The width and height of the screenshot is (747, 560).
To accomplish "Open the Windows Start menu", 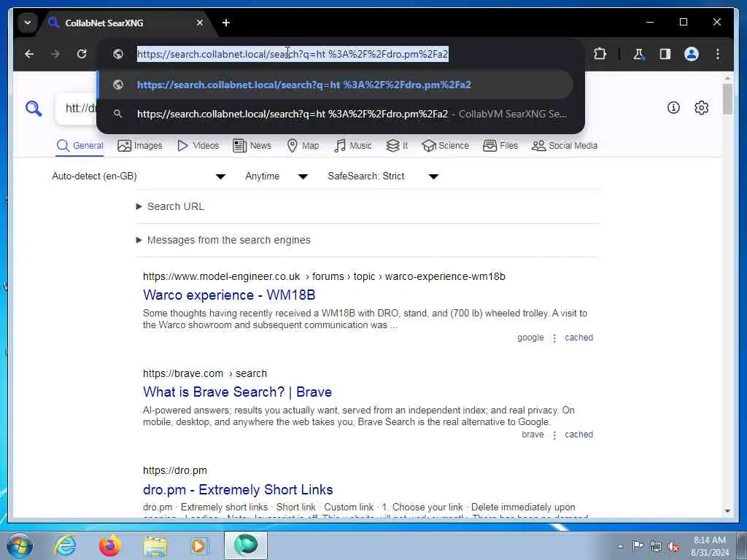I will [20, 545].
